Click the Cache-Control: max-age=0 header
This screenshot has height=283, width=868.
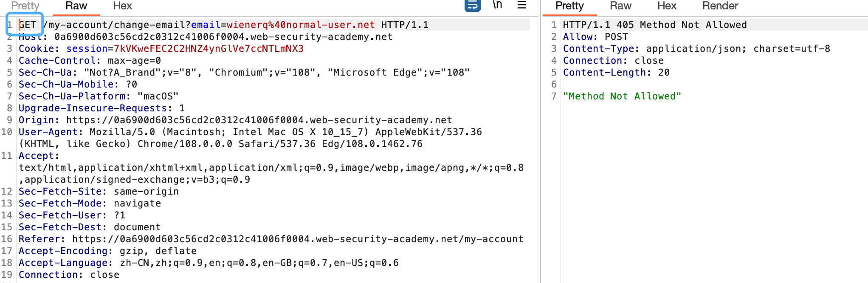(x=90, y=61)
